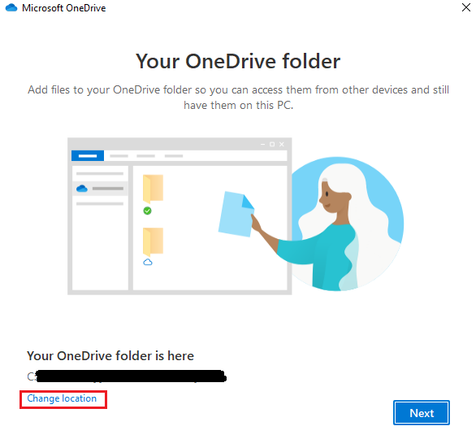This screenshot has height=448, width=476.
Task: Click the Next button
Action: coord(422,413)
